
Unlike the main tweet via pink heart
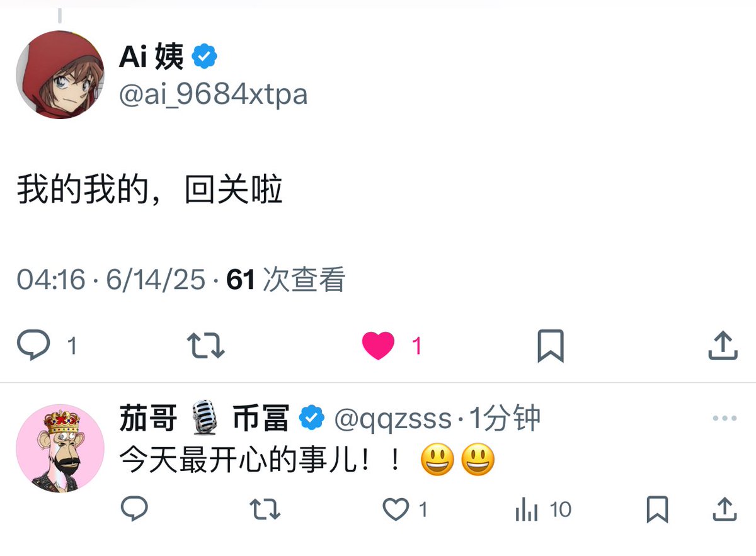(378, 346)
